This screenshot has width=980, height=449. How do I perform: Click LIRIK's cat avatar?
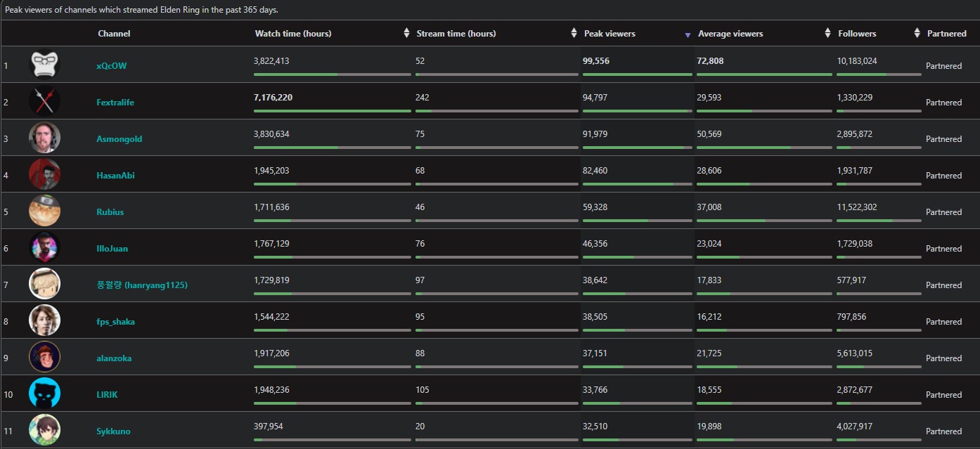[44, 394]
